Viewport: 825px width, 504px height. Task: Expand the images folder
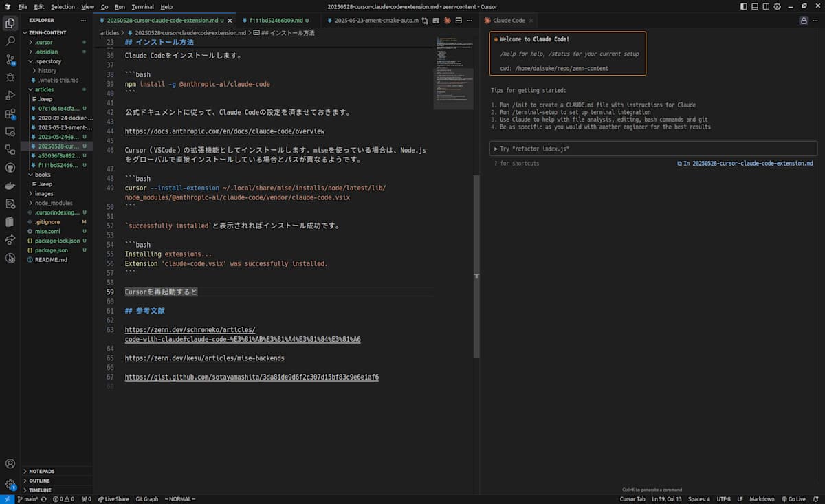pyautogui.click(x=44, y=193)
